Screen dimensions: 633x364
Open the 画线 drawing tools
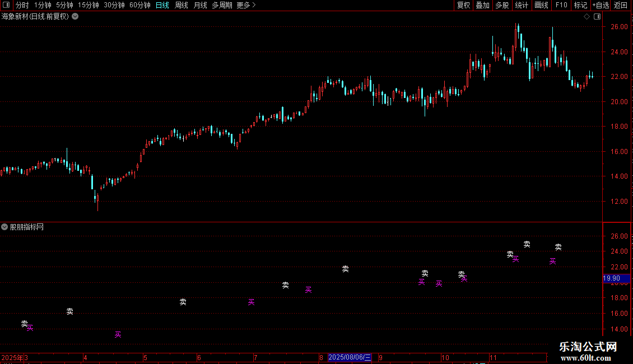pyautogui.click(x=541, y=5)
